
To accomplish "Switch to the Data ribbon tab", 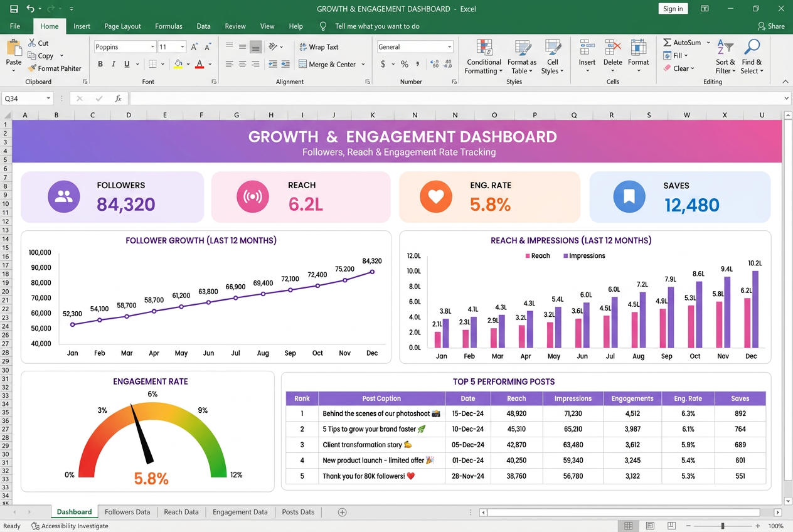I will point(203,26).
